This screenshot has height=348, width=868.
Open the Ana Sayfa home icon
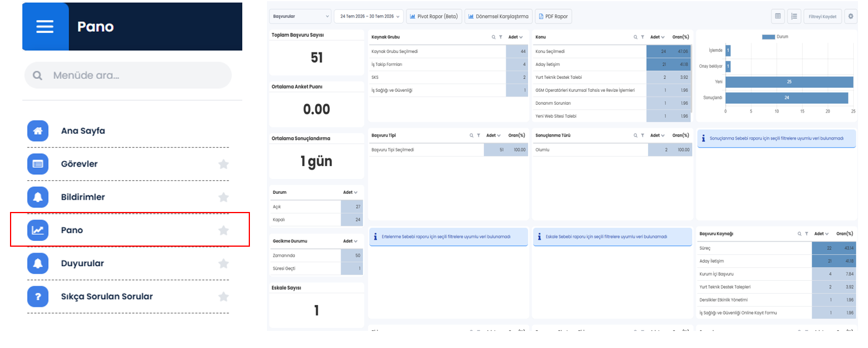38,131
